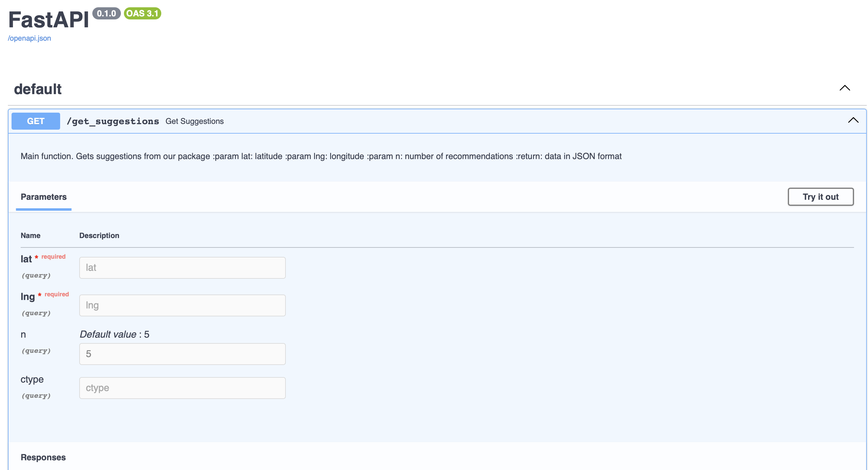Click the lng parameter name label
The height and width of the screenshot is (470, 868).
click(28, 297)
